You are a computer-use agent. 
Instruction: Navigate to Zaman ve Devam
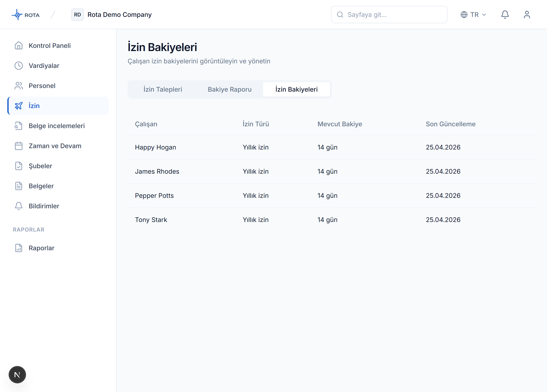pyautogui.click(x=58, y=146)
